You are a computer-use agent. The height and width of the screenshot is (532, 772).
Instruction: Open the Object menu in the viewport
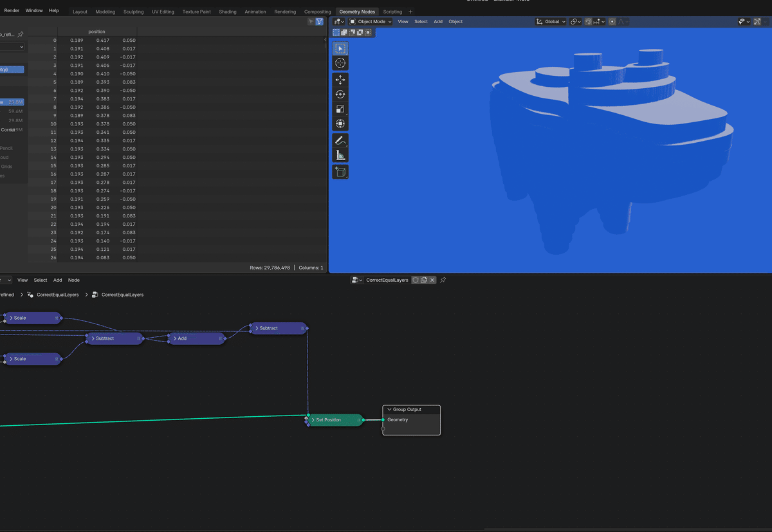[x=455, y=22]
